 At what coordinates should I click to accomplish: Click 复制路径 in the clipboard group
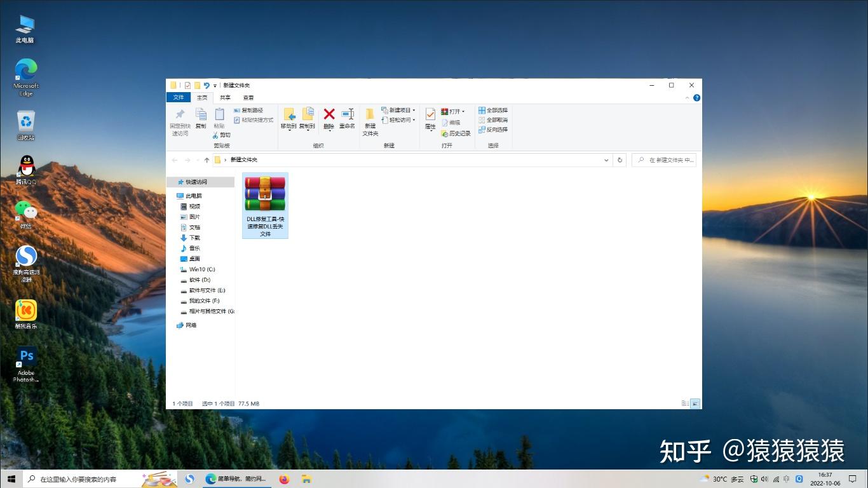pos(248,111)
